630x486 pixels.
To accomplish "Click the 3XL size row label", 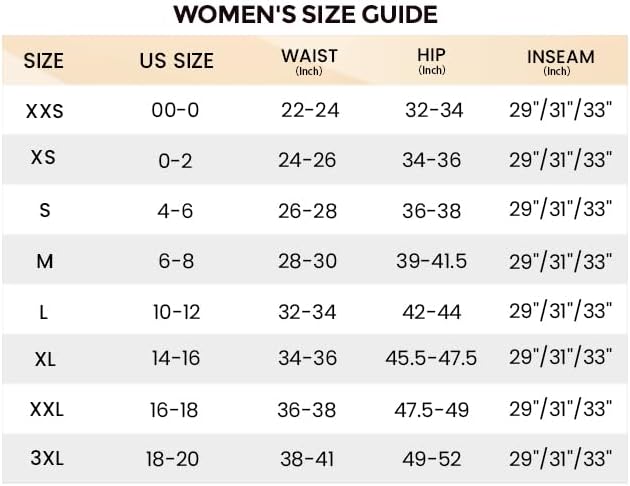I will (x=46, y=459).
